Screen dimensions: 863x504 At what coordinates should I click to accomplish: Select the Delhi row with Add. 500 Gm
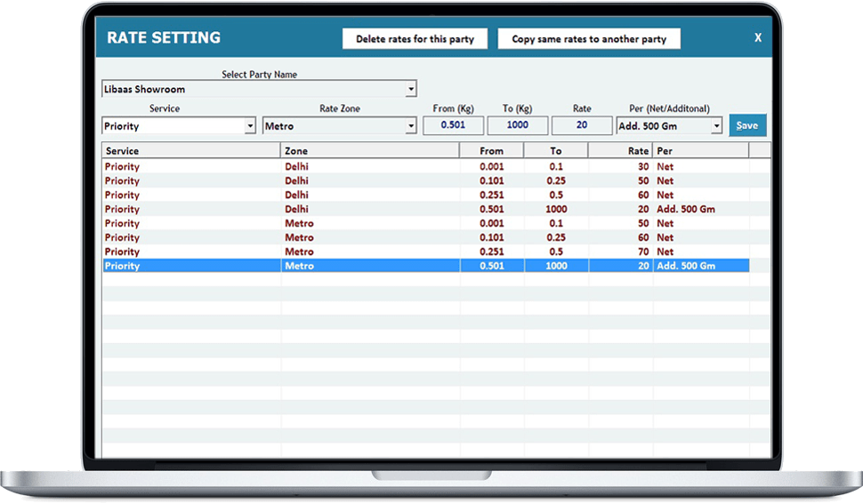point(425,210)
